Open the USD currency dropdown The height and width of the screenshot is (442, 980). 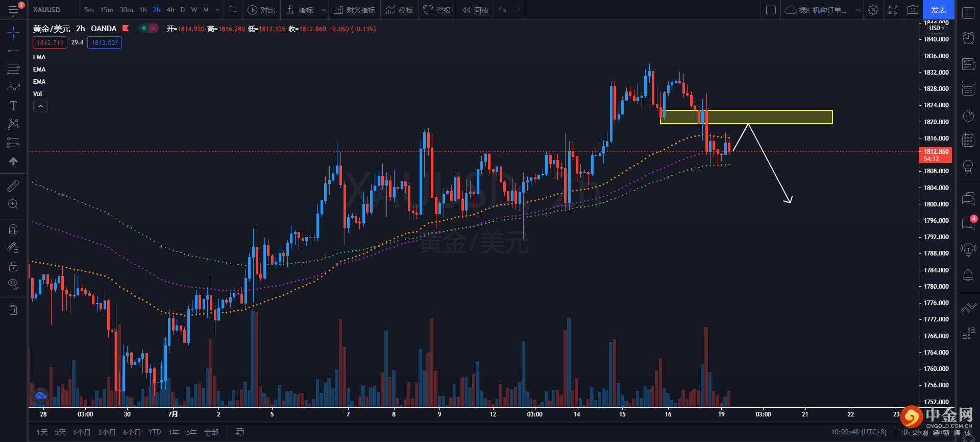coord(937,28)
